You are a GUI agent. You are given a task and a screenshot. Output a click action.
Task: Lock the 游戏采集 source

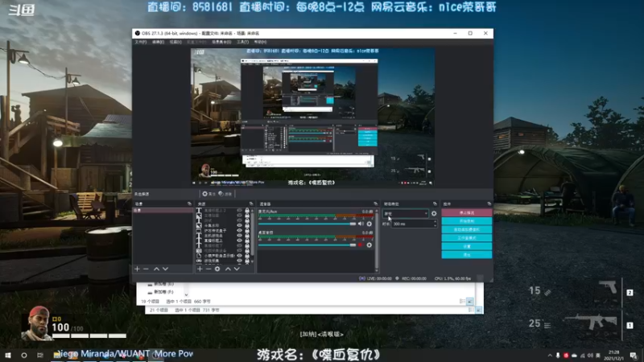[x=247, y=261]
